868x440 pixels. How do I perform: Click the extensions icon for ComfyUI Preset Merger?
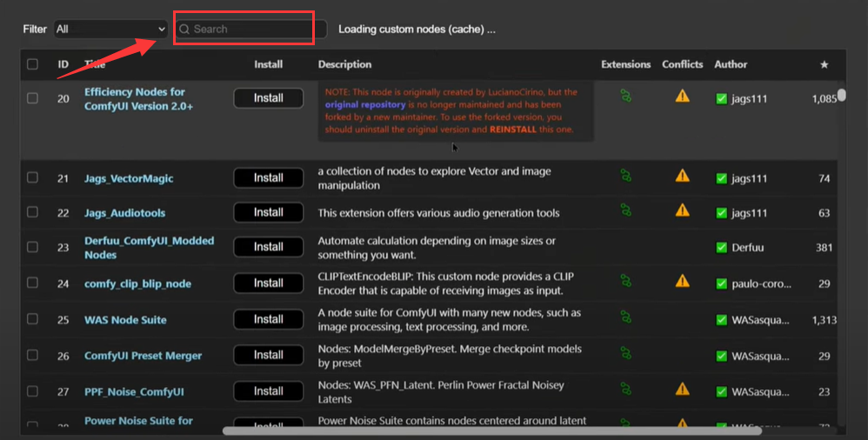click(625, 353)
